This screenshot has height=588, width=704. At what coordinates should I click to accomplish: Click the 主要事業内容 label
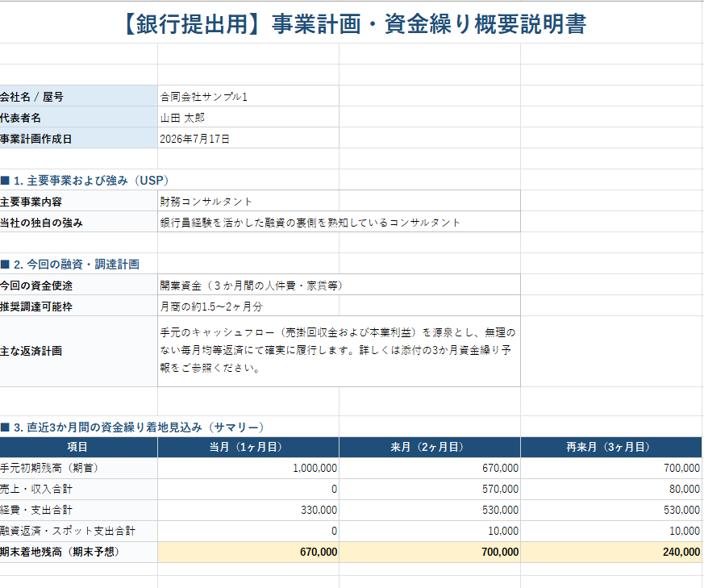(x=78, y=201)
